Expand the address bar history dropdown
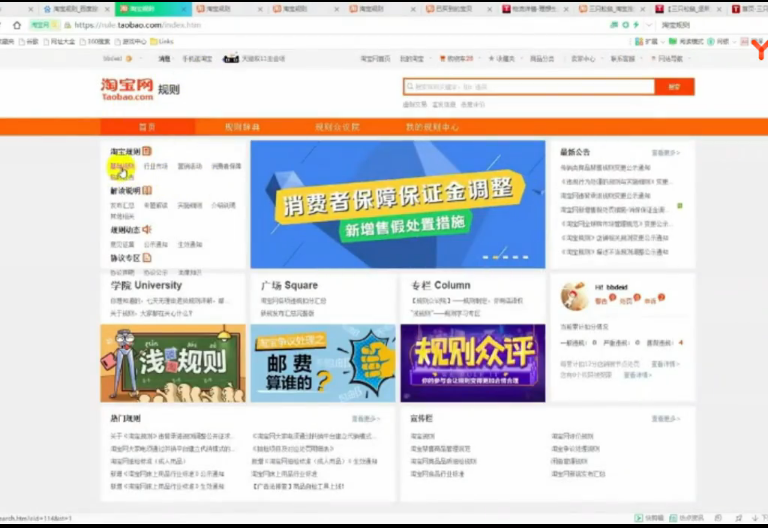This screenshot has height=528, width=768. [649, 25]
